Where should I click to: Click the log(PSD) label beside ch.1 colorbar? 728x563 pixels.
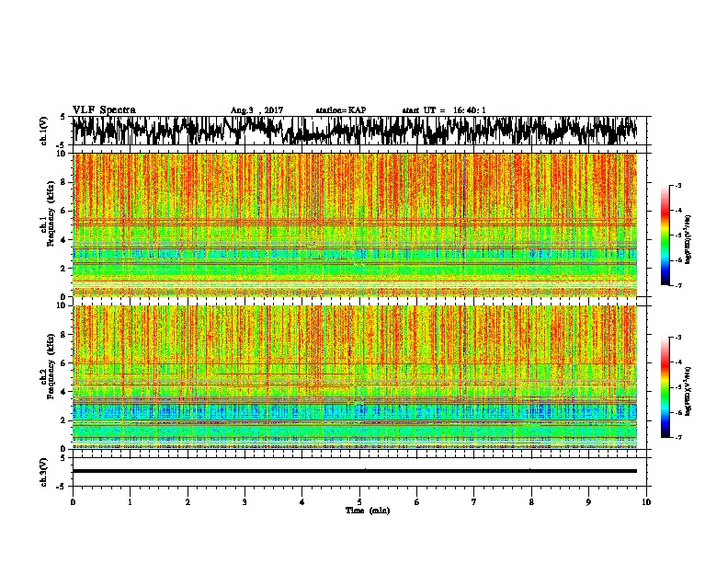click(x=688, y=239)
